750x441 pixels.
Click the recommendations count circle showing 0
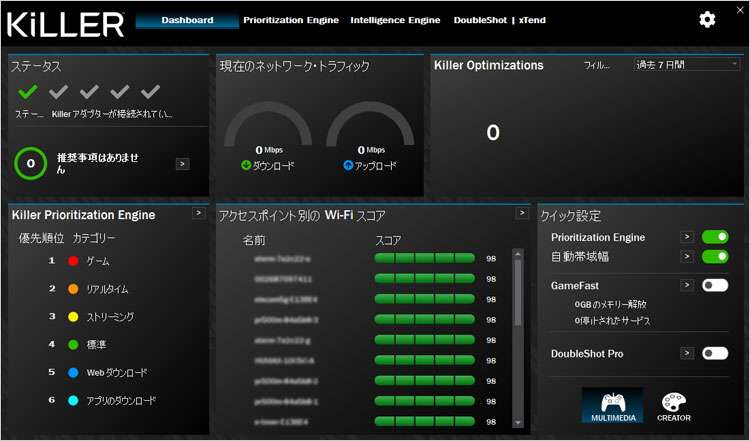(31, 164)
